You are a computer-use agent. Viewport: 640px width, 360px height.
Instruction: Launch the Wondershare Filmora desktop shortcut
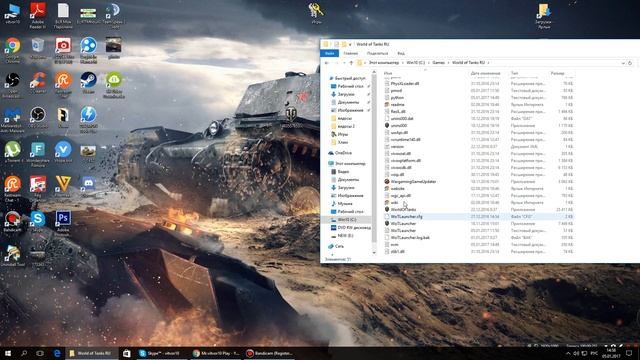(38, 154)
